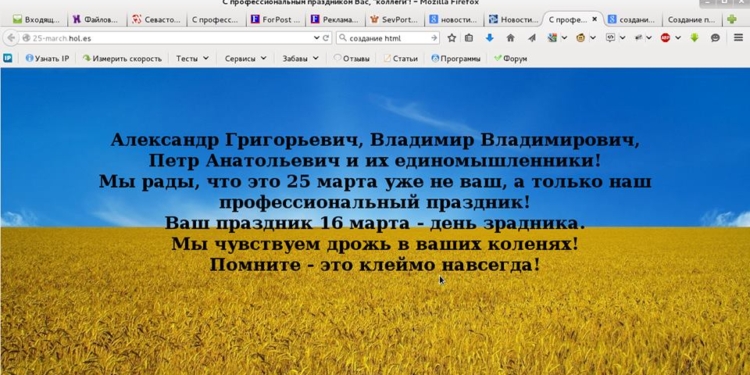This screenshot has width=750, height=375.
Task: Open dropdown next to Adblock Plus icon
Action: [678, 38]
